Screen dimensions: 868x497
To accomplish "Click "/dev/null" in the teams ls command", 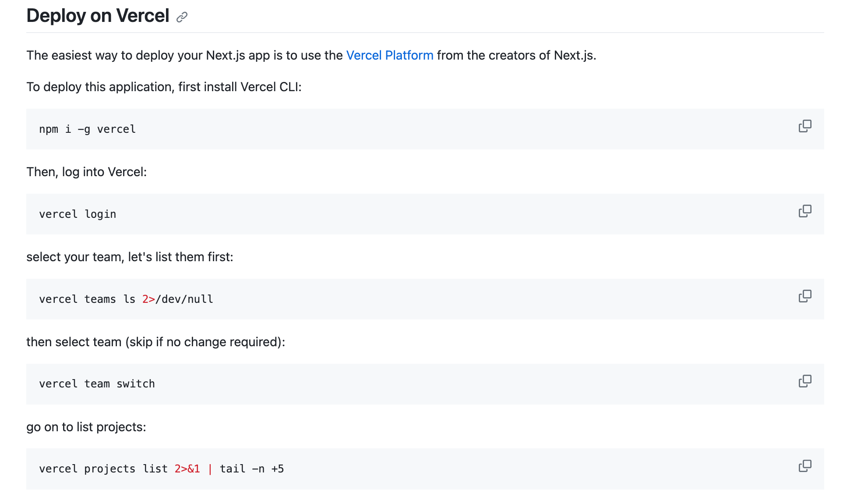I will point(184,299).
